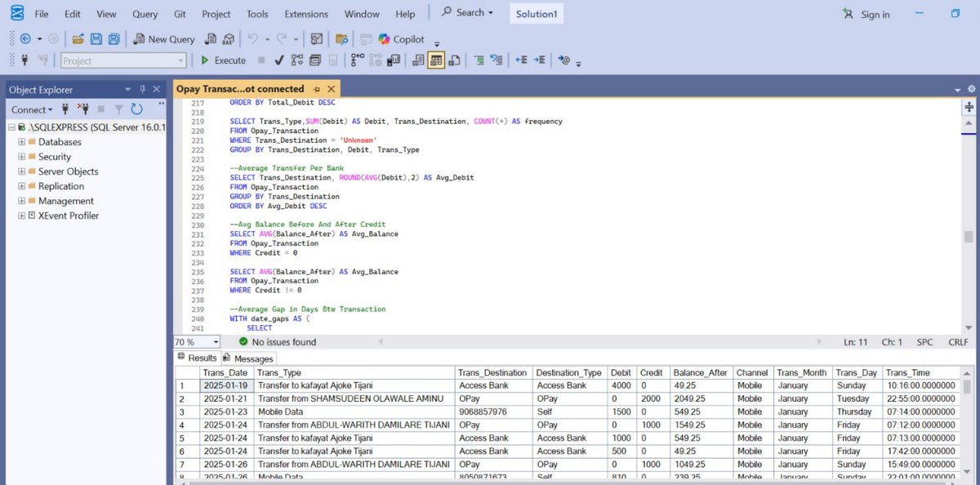This screenshot has width=980, height=485.
Task: Switch to the Messages tab
Action: click(249, 358)
